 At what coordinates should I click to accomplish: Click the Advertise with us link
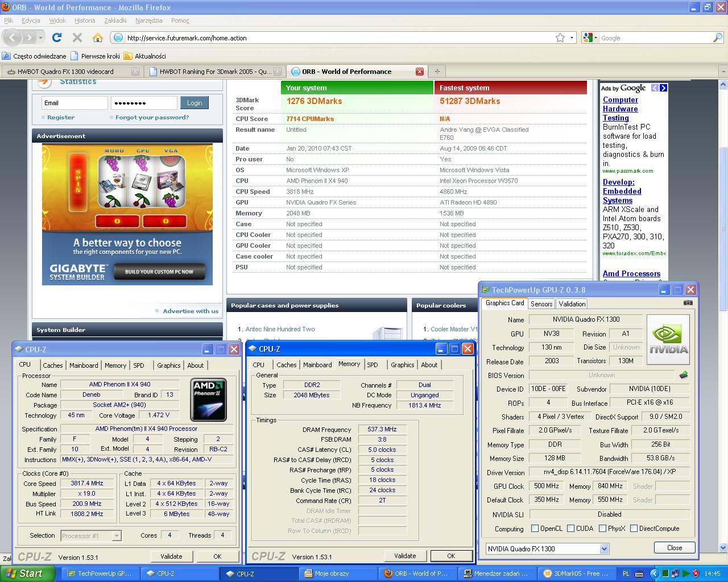191,311
